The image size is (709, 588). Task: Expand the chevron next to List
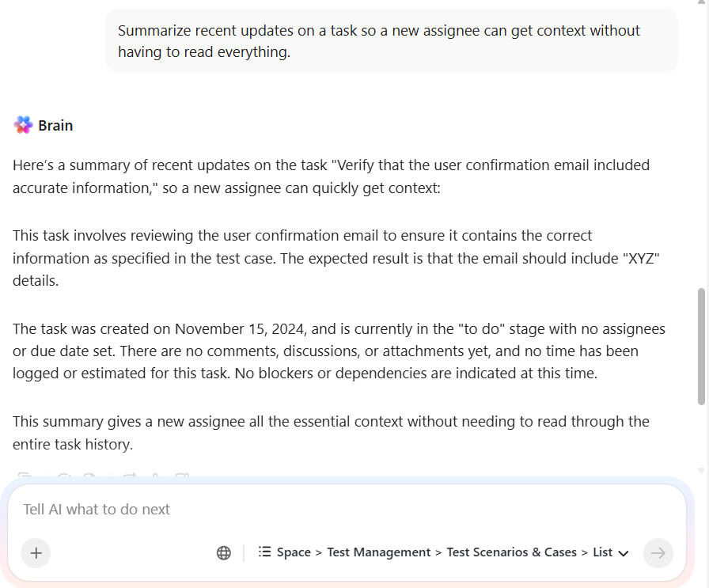coord(624,553)
